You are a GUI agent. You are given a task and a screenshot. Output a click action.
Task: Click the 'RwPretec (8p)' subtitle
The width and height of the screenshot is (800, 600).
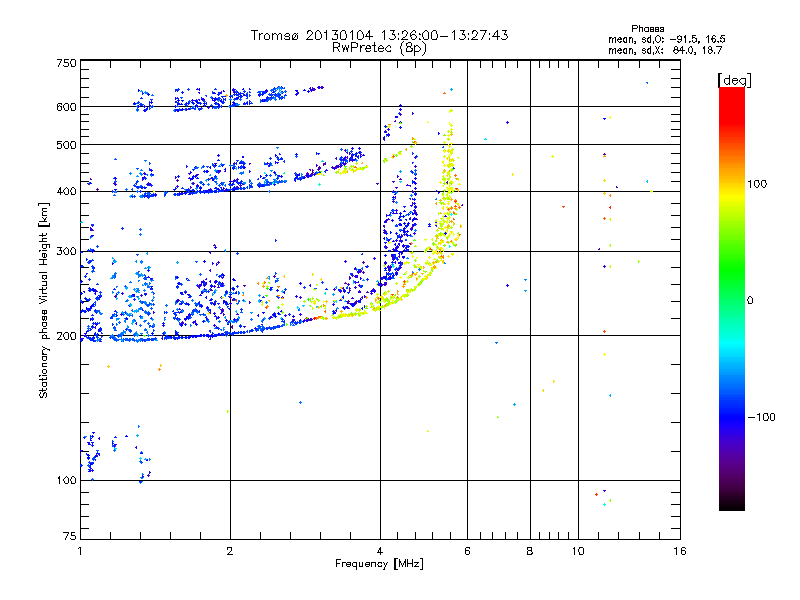(379, 48)
